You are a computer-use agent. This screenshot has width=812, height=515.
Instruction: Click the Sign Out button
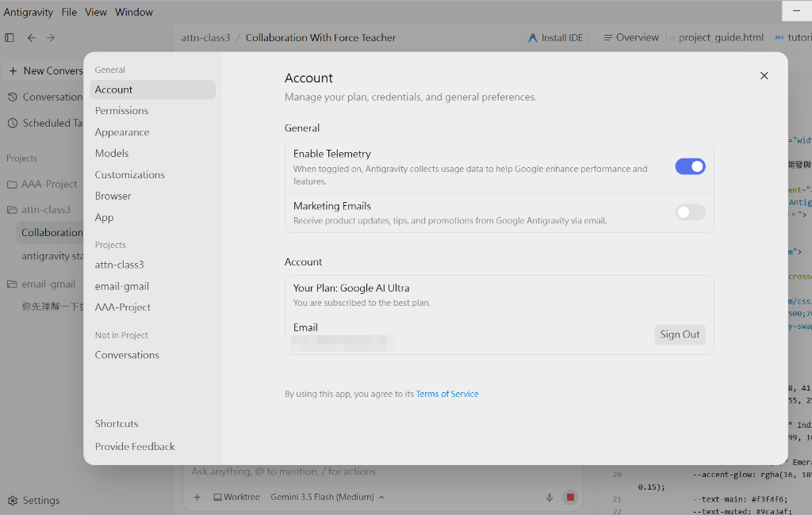click(x=680, y=334)
